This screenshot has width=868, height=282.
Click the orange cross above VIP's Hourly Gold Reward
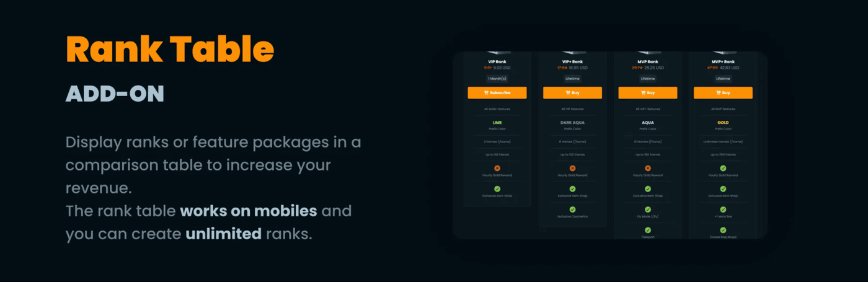pos(497,168)
